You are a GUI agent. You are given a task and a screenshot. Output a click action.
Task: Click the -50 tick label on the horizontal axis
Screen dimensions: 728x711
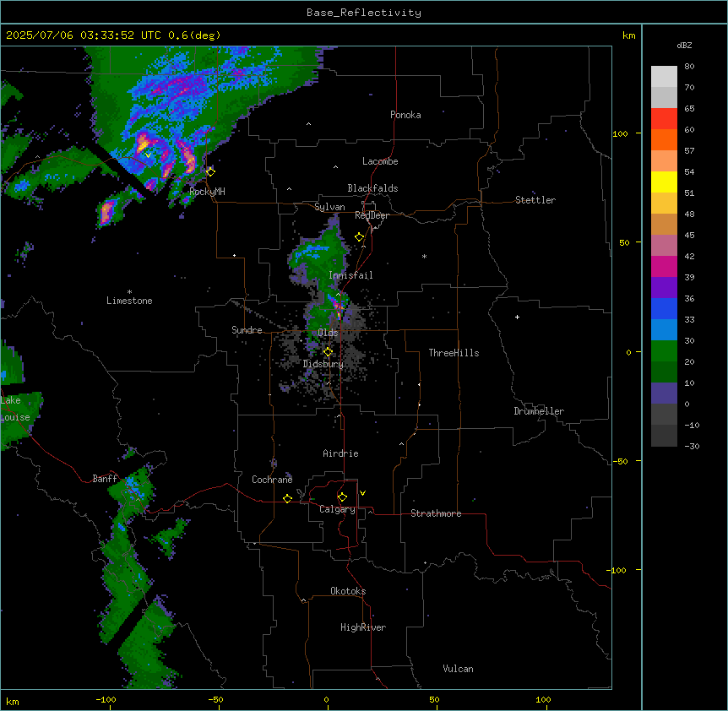[x=215, y=700]
